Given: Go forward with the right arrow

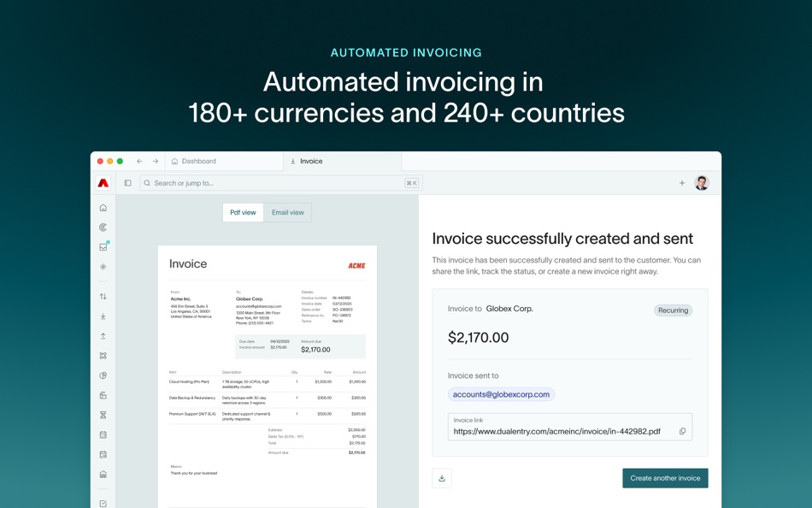Looking at the screenshot, I should (x=156, y=162).
